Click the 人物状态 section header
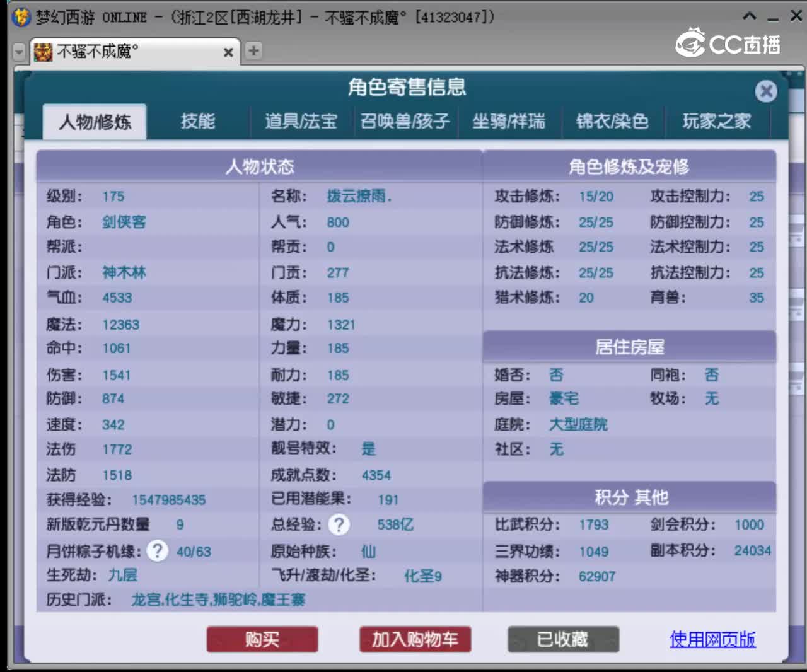The height and width of the screenshot is (672, 807). (x=259, y=166)
